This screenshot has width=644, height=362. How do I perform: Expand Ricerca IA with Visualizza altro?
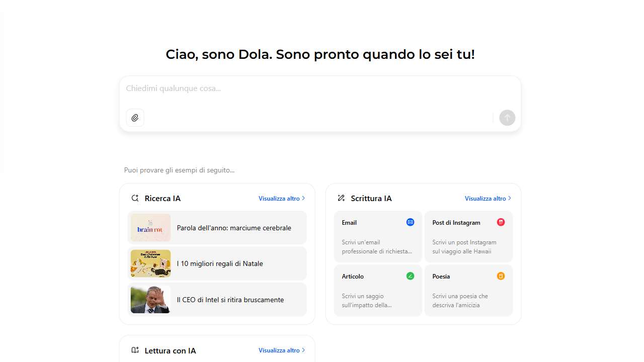coord(282,199)
